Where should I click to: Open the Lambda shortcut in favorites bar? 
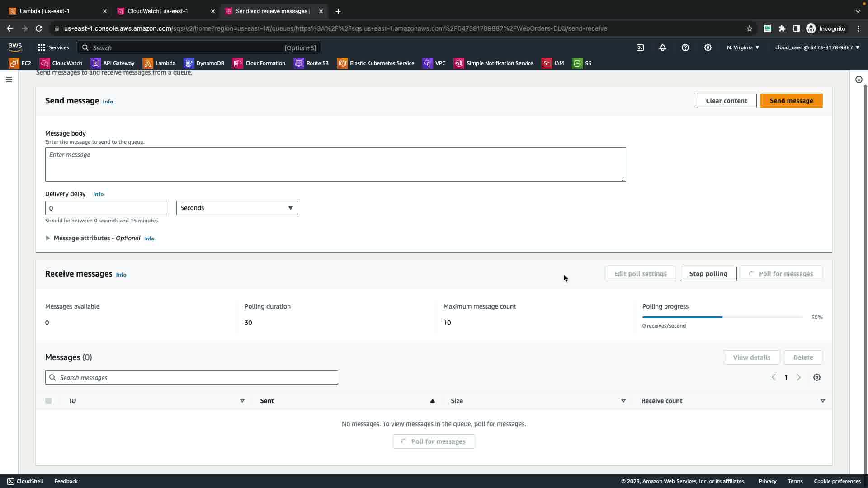pyautogui.click(x=159, y=63)
